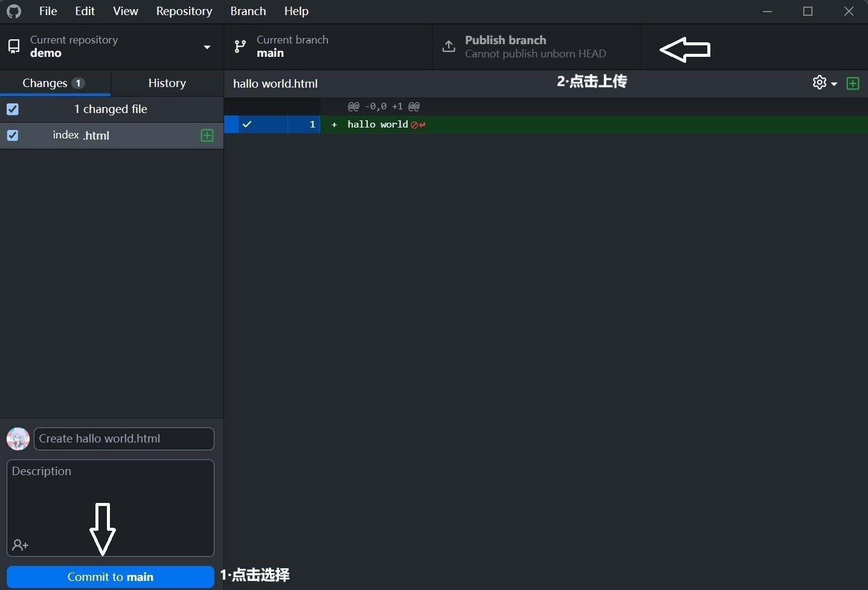
Task: Switch to the History tab
Action: click(167, 83)
